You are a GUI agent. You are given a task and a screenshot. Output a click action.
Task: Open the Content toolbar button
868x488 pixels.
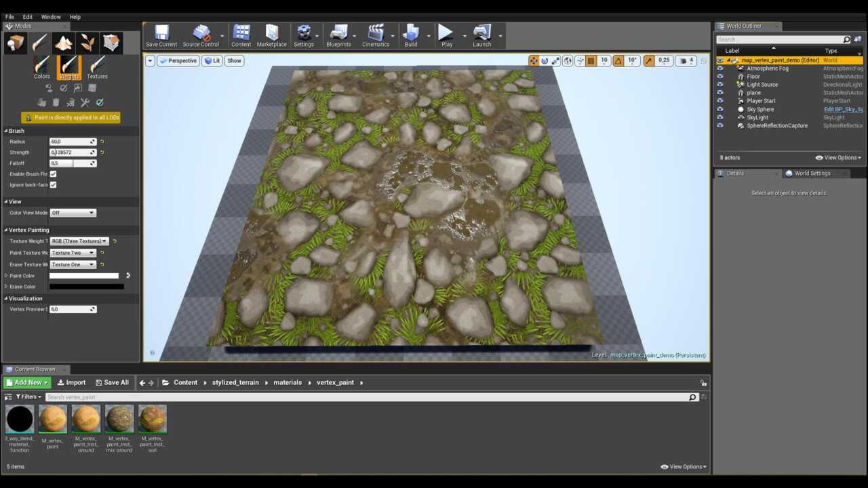[241, 36]
